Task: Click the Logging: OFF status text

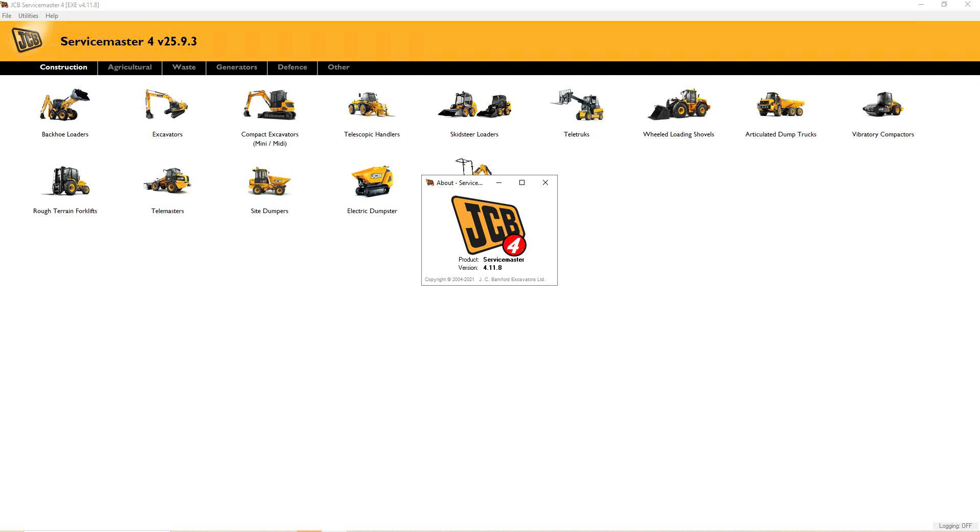Action: point(955,526)
